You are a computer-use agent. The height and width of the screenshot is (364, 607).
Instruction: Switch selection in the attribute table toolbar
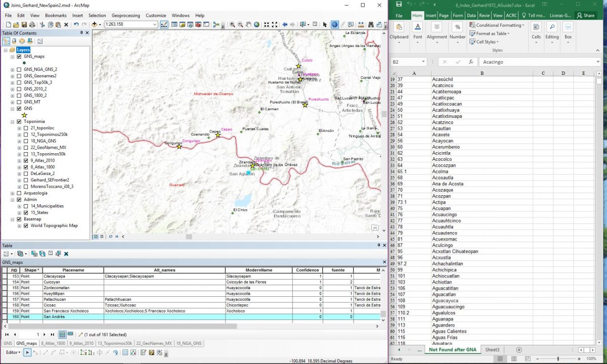[42, 254]
